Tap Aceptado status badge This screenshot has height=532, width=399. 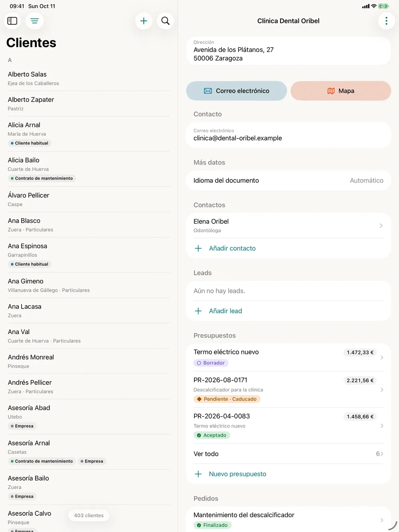tap(212, 435)
